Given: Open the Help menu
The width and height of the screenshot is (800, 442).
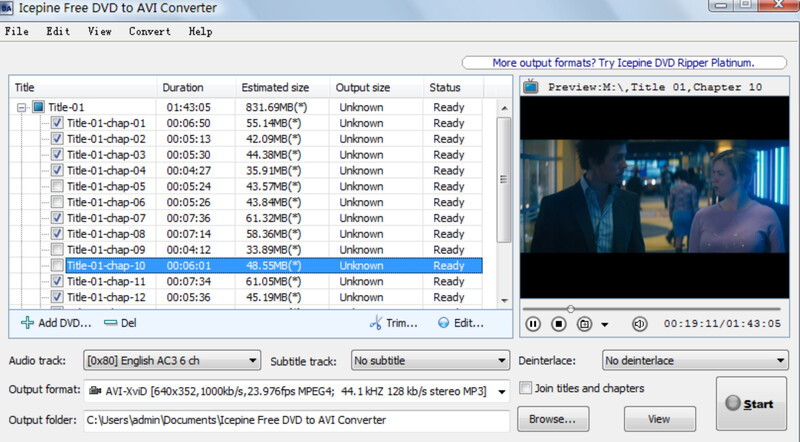Looking at the screenshot, I should (x=200, y=31).
